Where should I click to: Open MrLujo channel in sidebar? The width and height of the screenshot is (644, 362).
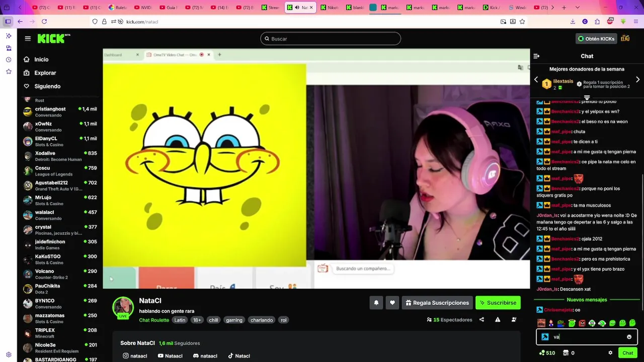(x=60, y=200)
